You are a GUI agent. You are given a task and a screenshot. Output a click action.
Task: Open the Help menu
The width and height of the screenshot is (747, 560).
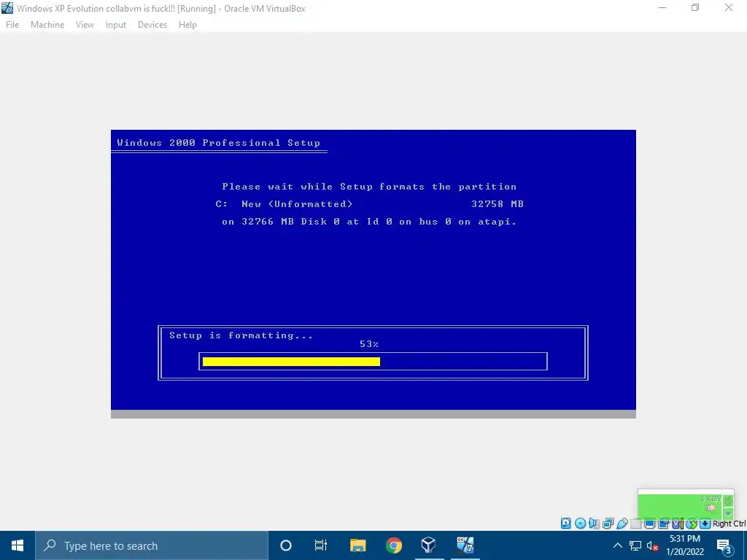point(187,25)
